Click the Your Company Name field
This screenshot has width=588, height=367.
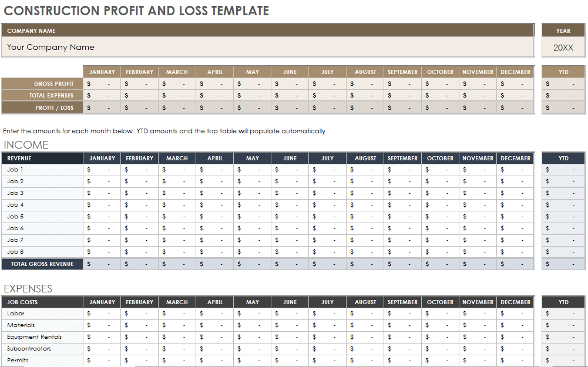tap(267, 48)
